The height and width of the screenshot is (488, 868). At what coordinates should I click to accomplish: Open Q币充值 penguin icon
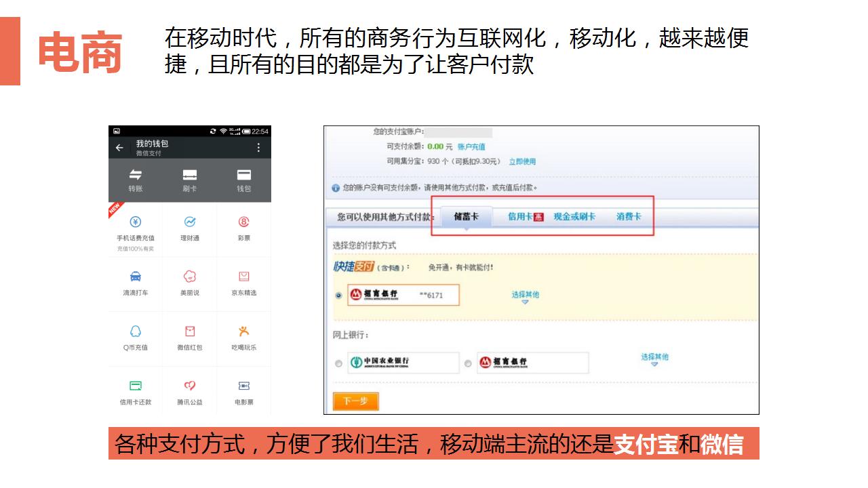coord(136,331)
